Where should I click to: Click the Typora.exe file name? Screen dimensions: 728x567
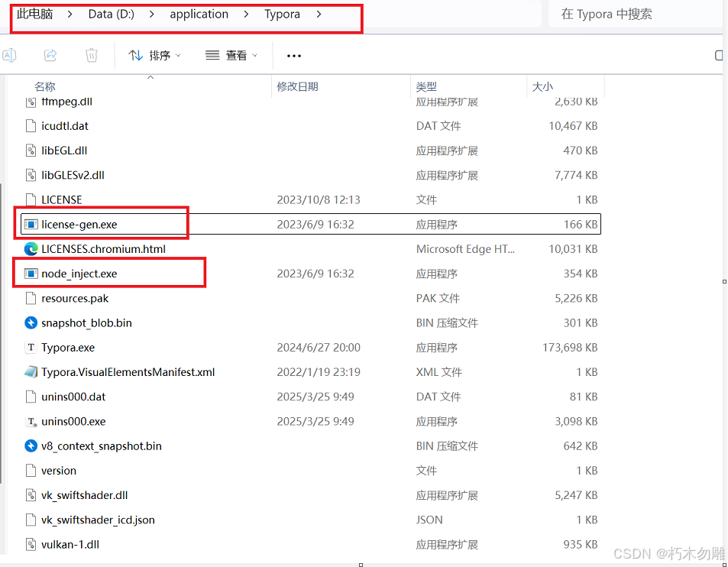pos(68,348)
